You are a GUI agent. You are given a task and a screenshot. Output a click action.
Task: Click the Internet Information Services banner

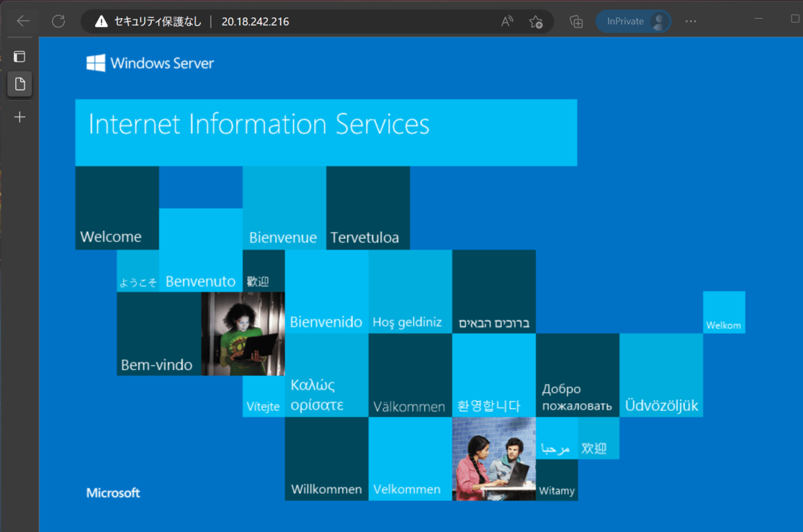point(326,132)
